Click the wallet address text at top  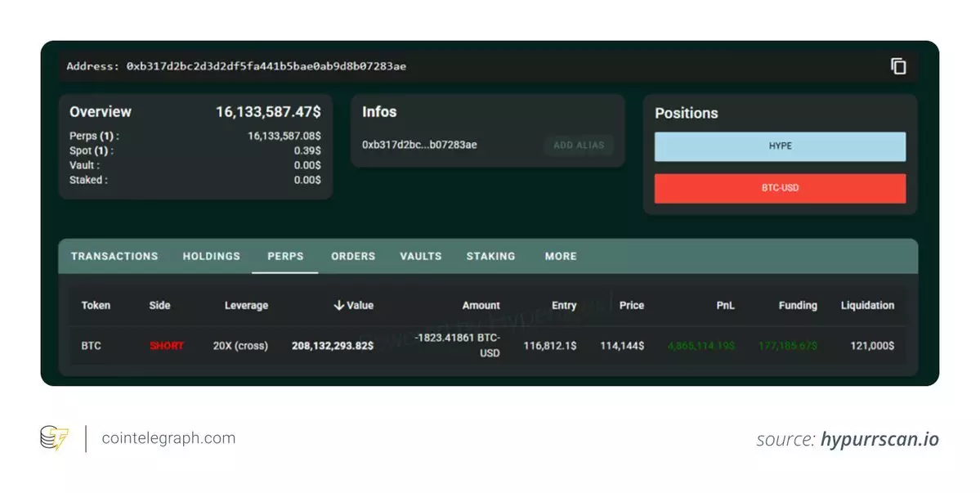[266, 66]
